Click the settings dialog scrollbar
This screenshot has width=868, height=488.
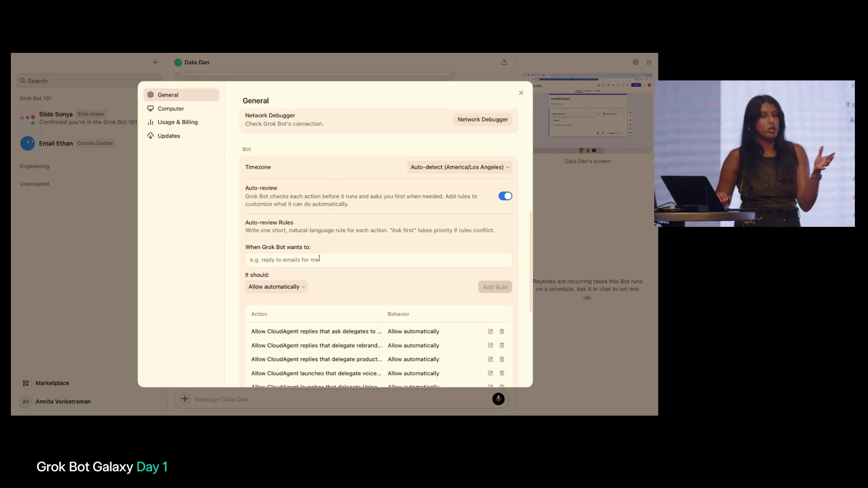pos(531,261)
